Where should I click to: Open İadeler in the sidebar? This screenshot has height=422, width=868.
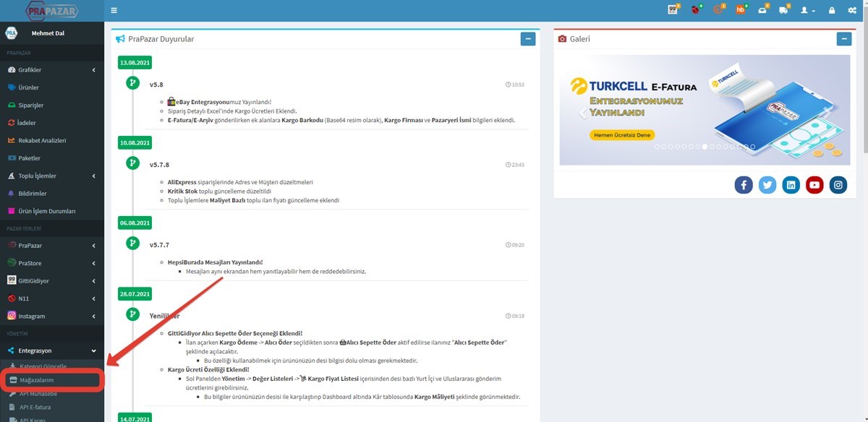pyautogui.click(x=52, y=123)
